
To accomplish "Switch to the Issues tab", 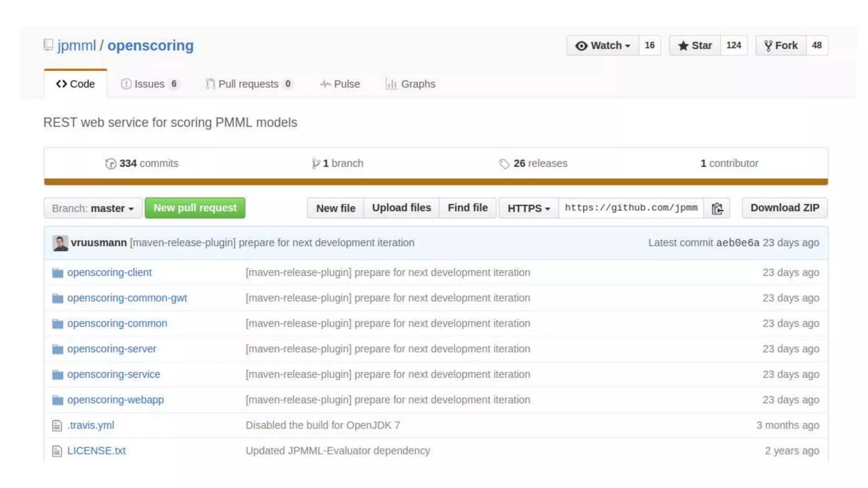I will 149,84.
